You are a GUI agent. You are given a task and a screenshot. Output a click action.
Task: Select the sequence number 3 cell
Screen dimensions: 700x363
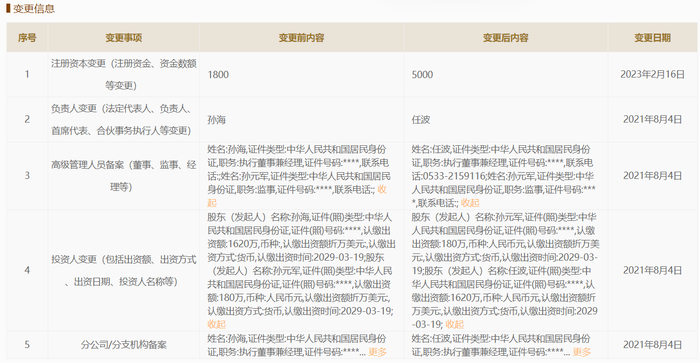[27, 176]
